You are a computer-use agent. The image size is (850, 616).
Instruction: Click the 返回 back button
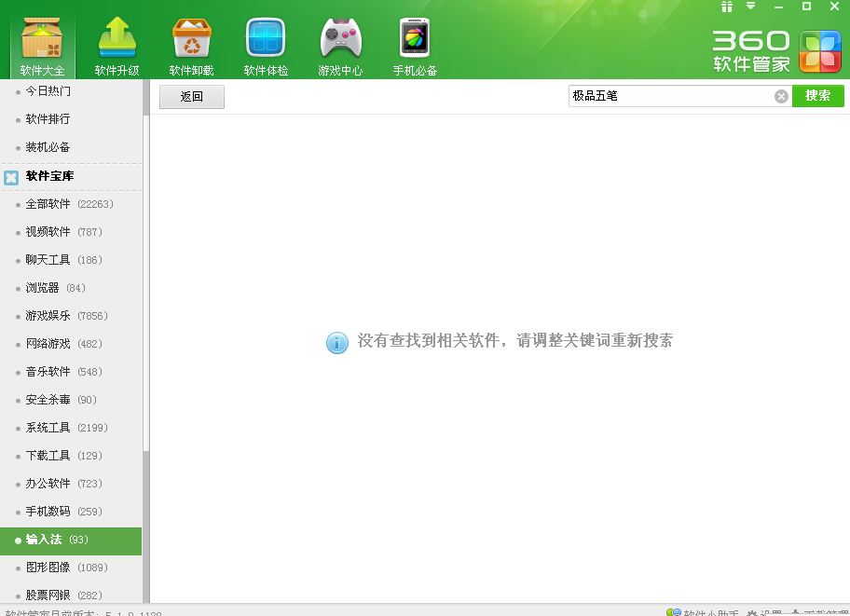[191, 96]
